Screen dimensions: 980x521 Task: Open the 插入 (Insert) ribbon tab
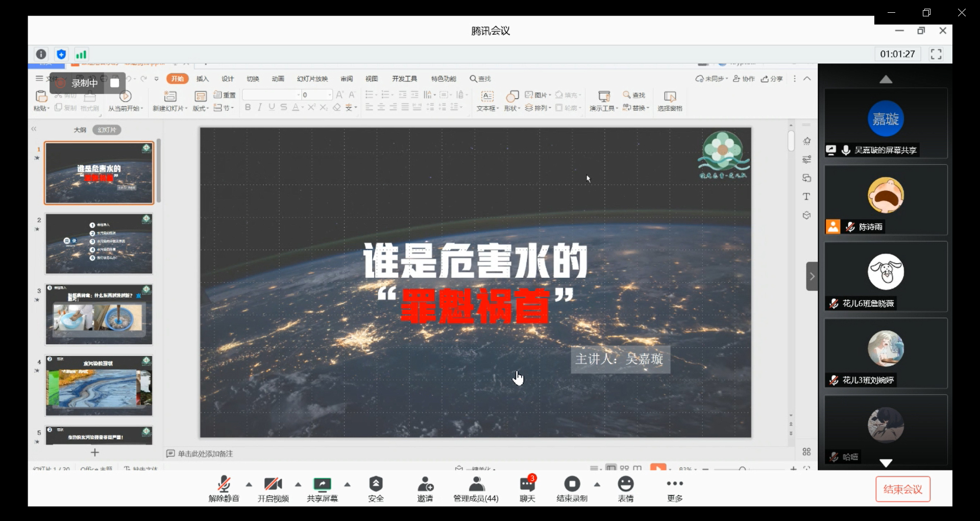(203, 79)
